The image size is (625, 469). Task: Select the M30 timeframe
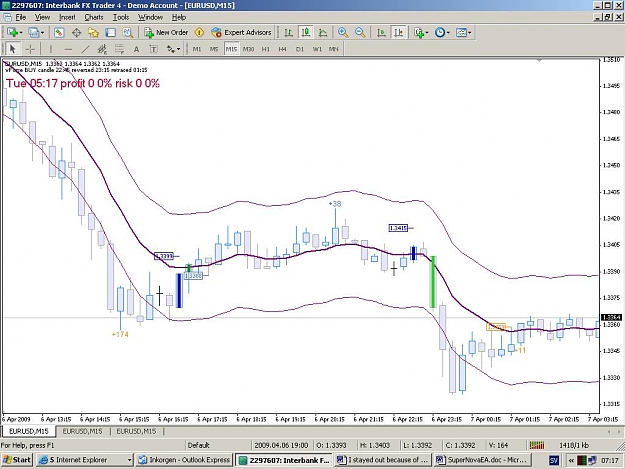tap(248, 49)
